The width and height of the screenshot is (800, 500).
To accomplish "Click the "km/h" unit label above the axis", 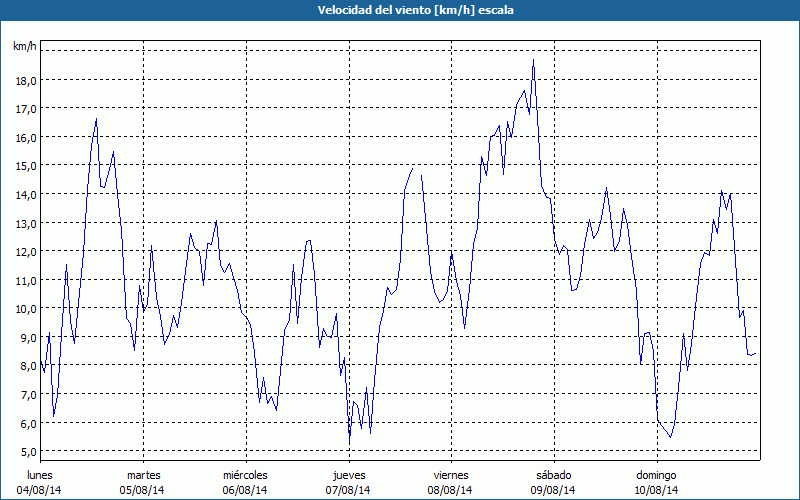I will pyautogui.click(x=24, y=46).
